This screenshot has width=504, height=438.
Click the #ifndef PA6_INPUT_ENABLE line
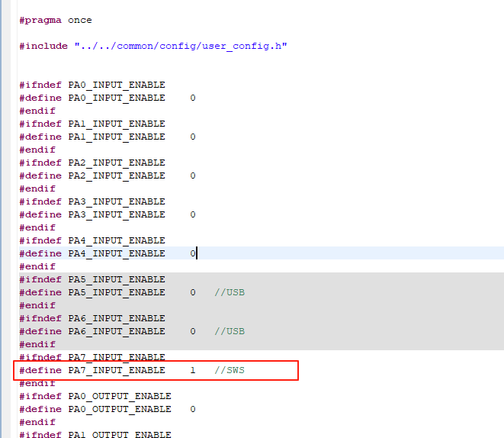coord(92,318)
